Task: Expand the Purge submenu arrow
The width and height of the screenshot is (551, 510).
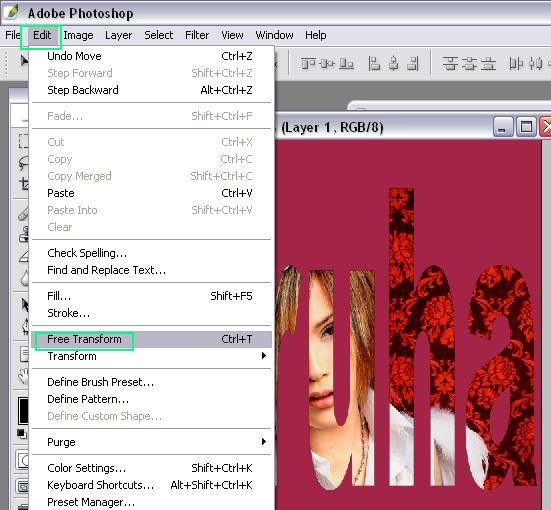Action: 264,441
